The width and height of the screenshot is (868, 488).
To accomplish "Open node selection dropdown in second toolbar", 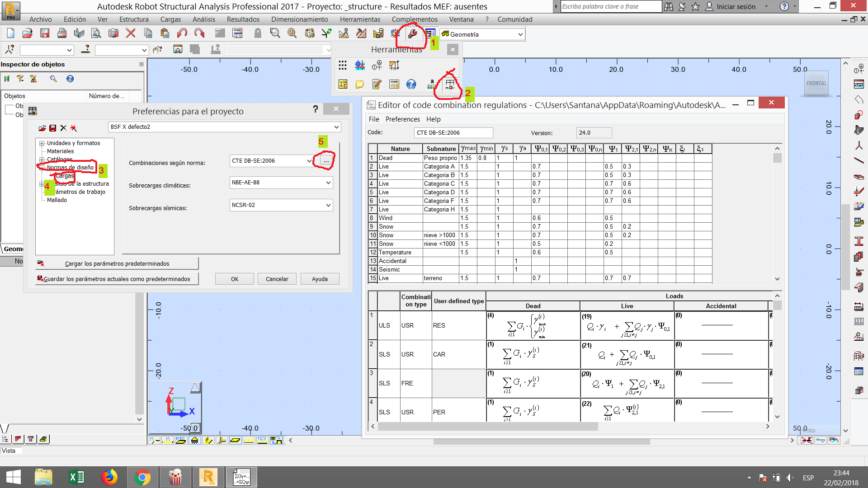I will [x=69, y=50].
